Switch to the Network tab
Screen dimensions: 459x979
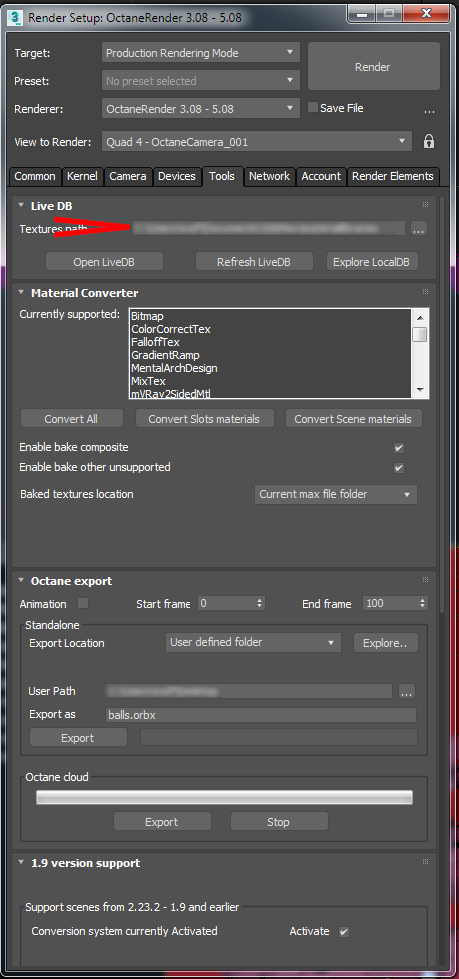(x=270, y=177)
